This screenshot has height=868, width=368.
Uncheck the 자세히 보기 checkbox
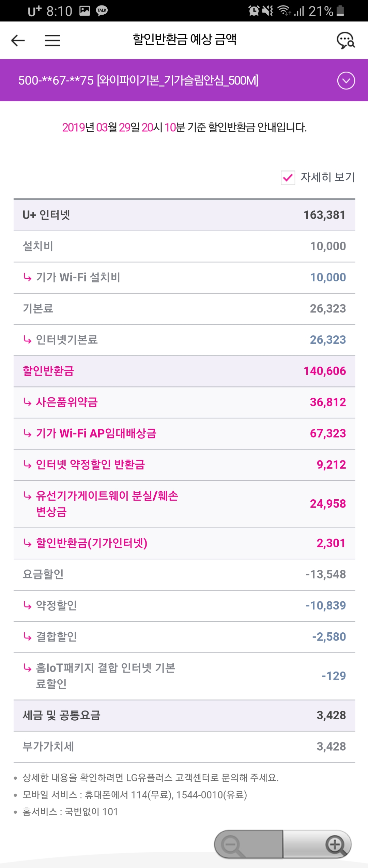[288, 178]
